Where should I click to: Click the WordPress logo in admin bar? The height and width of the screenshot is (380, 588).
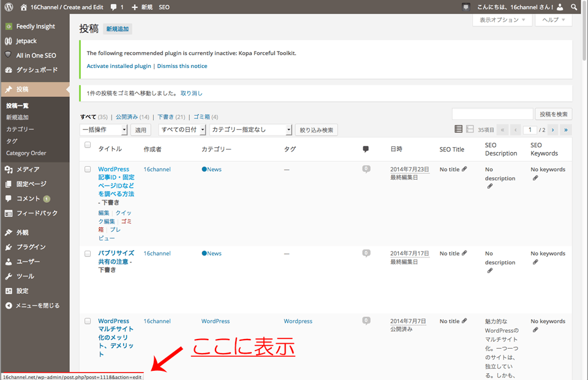(x=9, y=7)
